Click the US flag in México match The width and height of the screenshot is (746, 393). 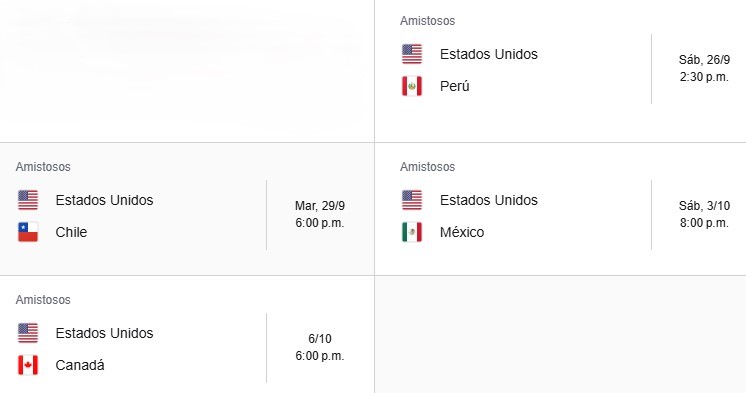point(412,200)
